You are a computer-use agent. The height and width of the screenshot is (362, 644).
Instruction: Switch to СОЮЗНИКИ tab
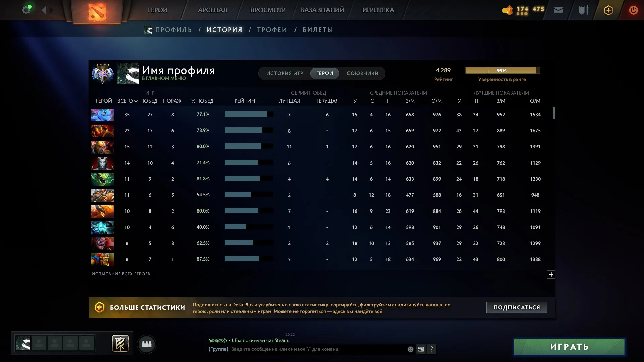363,73
